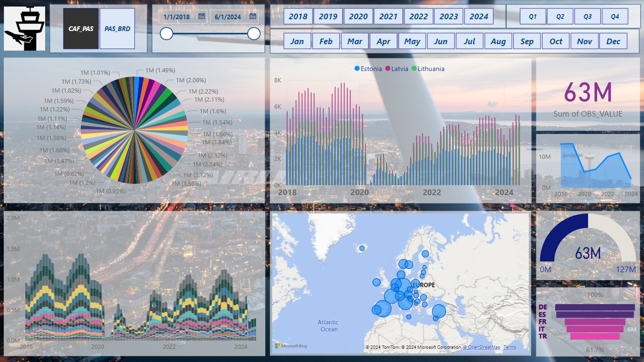
Task: Click the Microsoft Bing logo on map
Action: click(x=291, y=346)
